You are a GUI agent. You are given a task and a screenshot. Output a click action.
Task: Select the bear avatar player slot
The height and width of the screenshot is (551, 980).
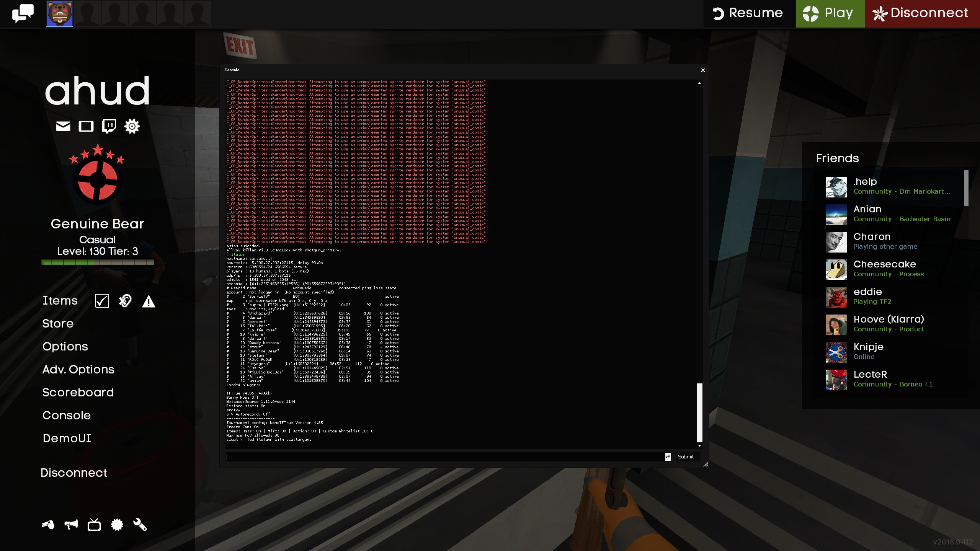pos(60,13)
